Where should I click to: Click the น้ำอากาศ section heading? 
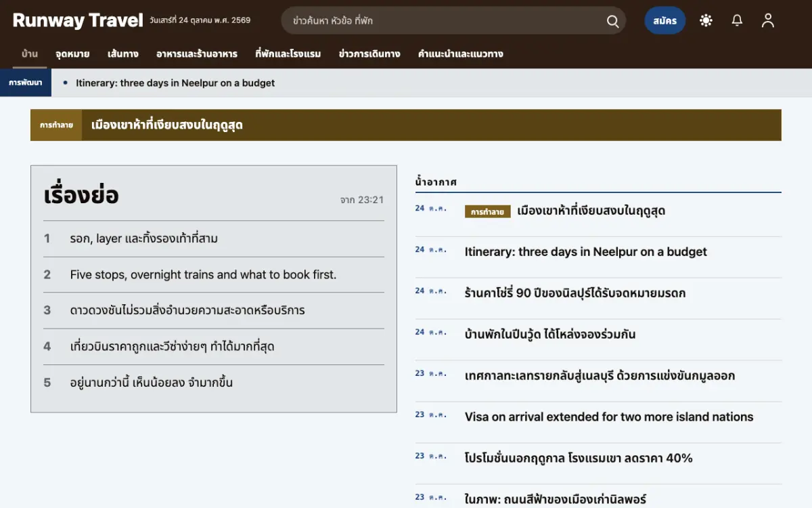click(436, 182)
